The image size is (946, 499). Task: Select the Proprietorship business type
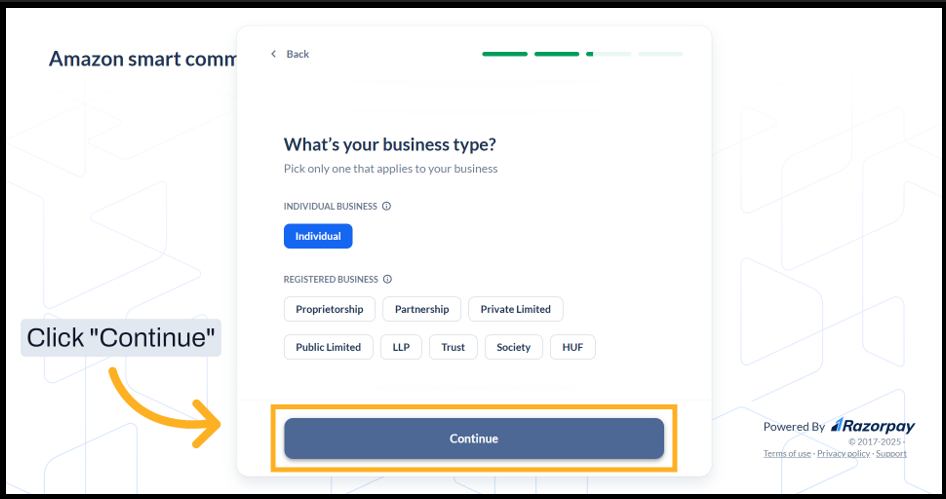[x=329, y=310]
